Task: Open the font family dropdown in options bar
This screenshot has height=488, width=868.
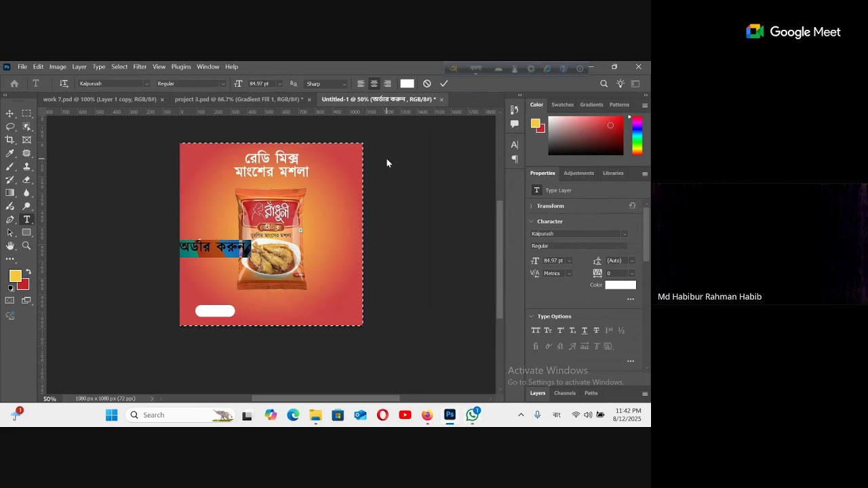Action: (146, 84)
